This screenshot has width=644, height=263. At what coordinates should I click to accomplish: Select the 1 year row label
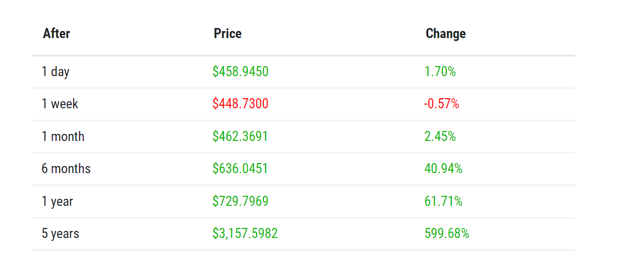pos(57,201)
